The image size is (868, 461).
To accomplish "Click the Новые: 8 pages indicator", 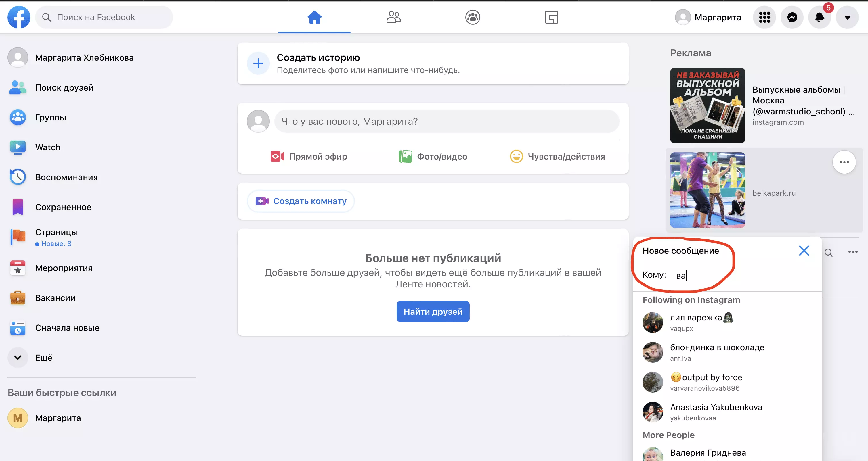I will 53,244.
